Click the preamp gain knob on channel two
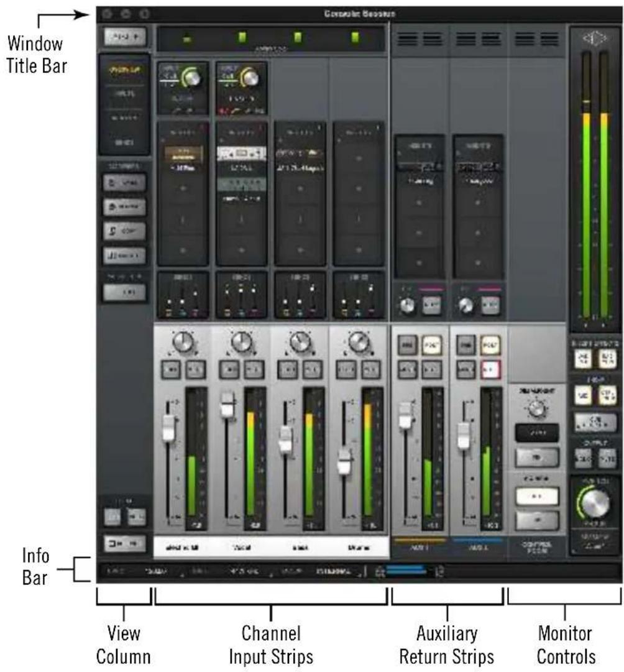 point(250,78)
